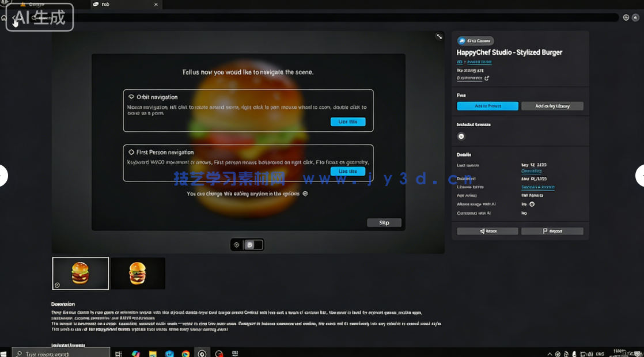Viewport: 644px width, 357px height.
Task: Click the icon under Included formats
Action: click(x=461, y=136)
